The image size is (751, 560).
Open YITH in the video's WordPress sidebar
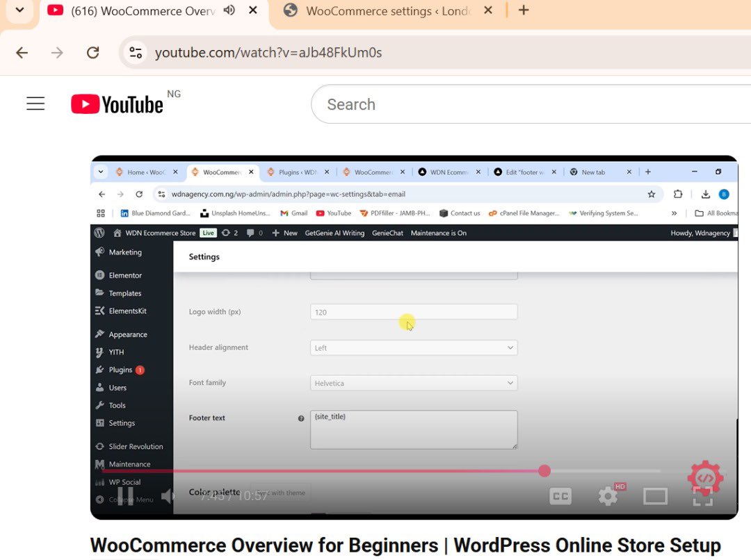(116, 352)
